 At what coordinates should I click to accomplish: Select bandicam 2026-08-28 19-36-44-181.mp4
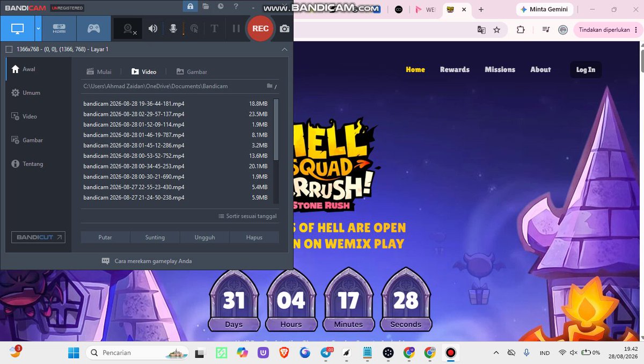click(176, 104)
